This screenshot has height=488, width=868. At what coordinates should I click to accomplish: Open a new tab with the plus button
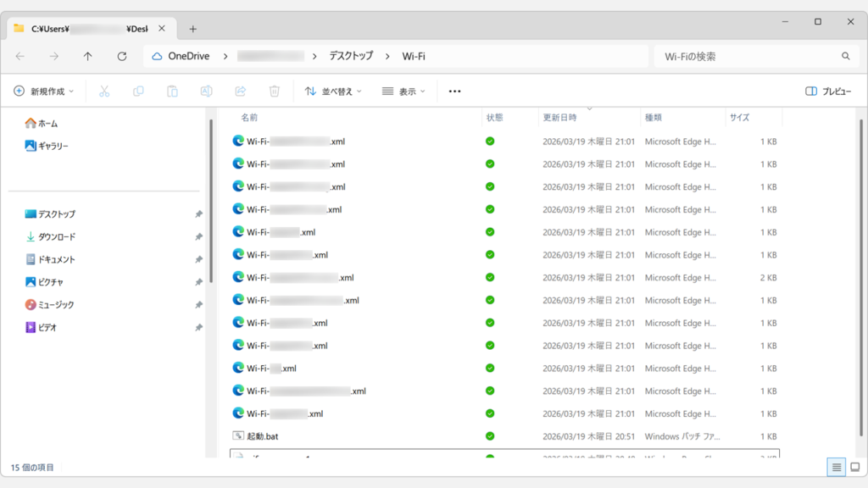(x=193, y=27)
